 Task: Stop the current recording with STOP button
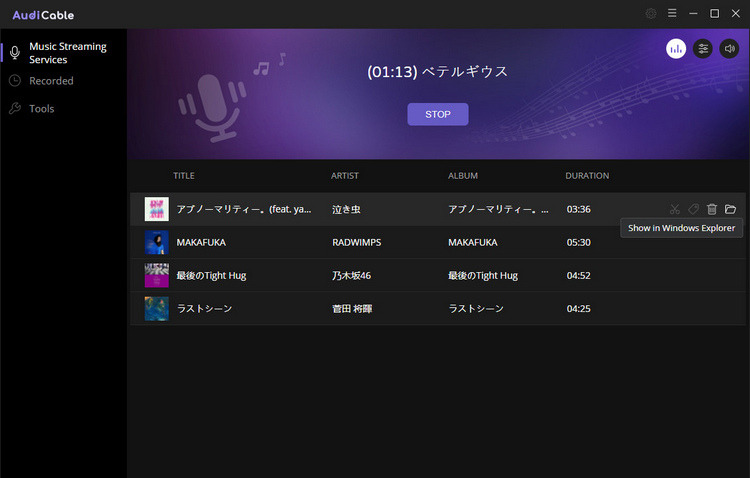click(x=438, y=114)
